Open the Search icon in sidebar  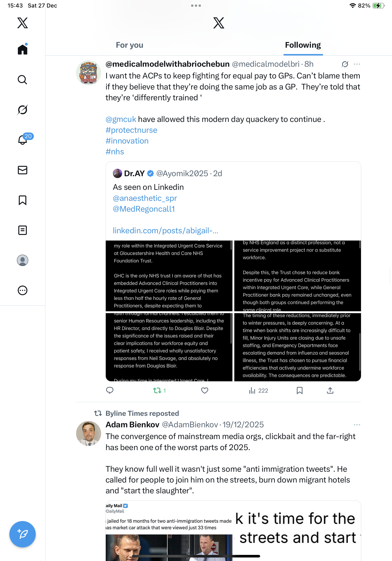tap(23, 80)
